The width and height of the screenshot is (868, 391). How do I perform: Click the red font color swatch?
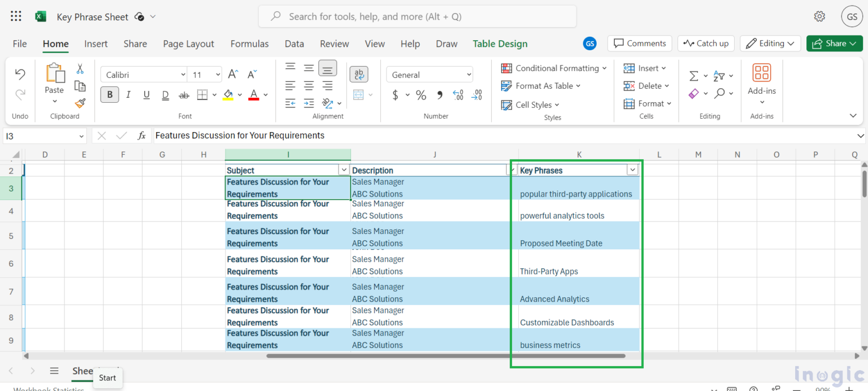(x=254, y=95)
